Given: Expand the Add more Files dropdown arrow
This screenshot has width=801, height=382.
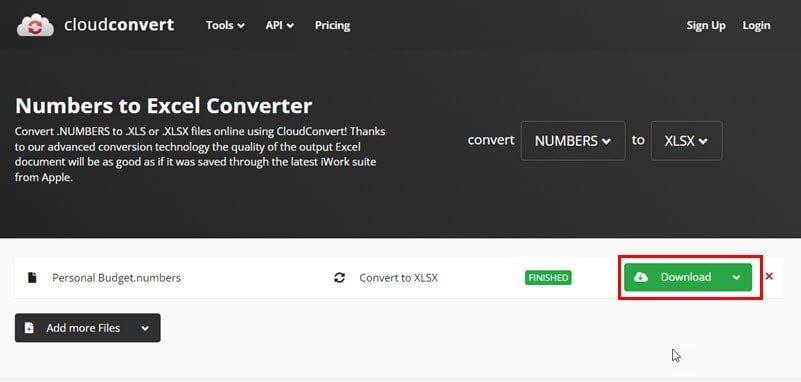Looking at the screenshot, I should coord(145,328).
